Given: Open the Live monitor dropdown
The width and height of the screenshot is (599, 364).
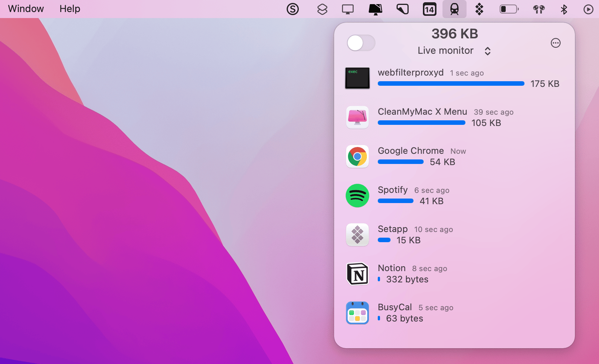Looking at the screenshot, I should tap(454, 51).
